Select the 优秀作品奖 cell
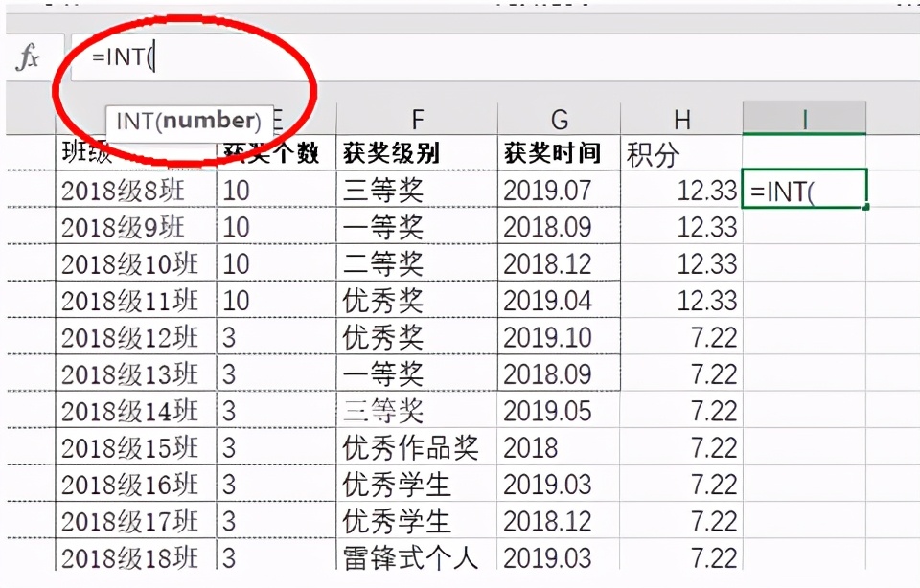This screenshot has height=588, width=920. click(396, 445)
